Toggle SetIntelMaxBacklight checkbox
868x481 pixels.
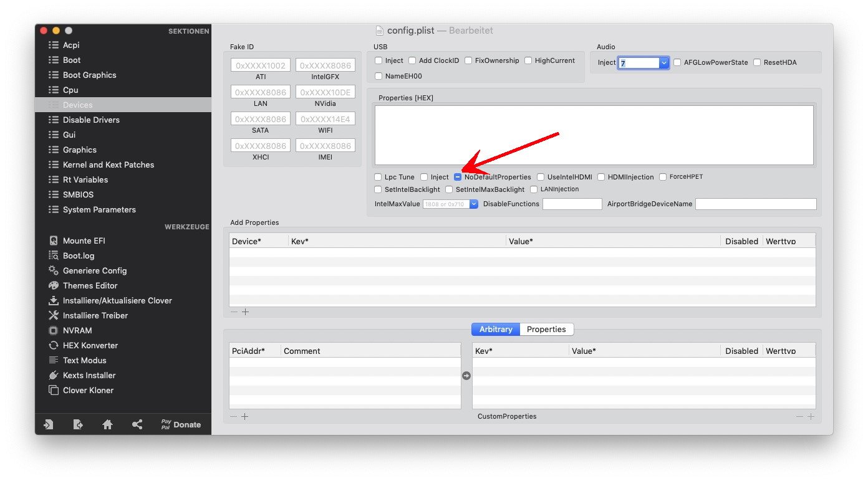449,189
